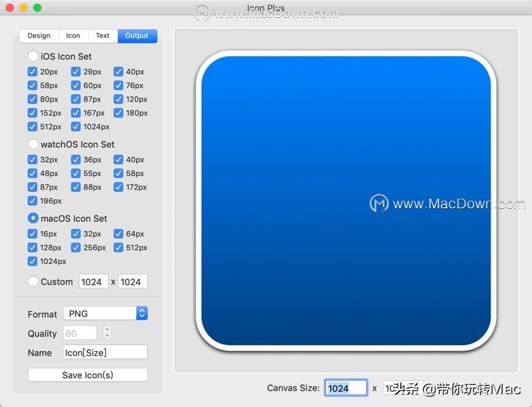The width and height of the screenshot is (532, 407).
Task: Open the Icon tab
Action: (73, 36)
